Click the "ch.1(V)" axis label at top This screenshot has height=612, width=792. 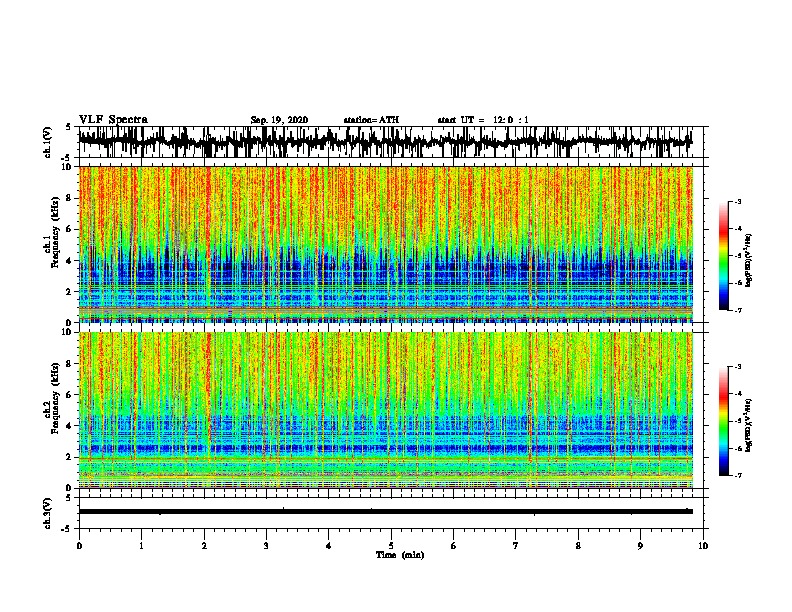48,142
